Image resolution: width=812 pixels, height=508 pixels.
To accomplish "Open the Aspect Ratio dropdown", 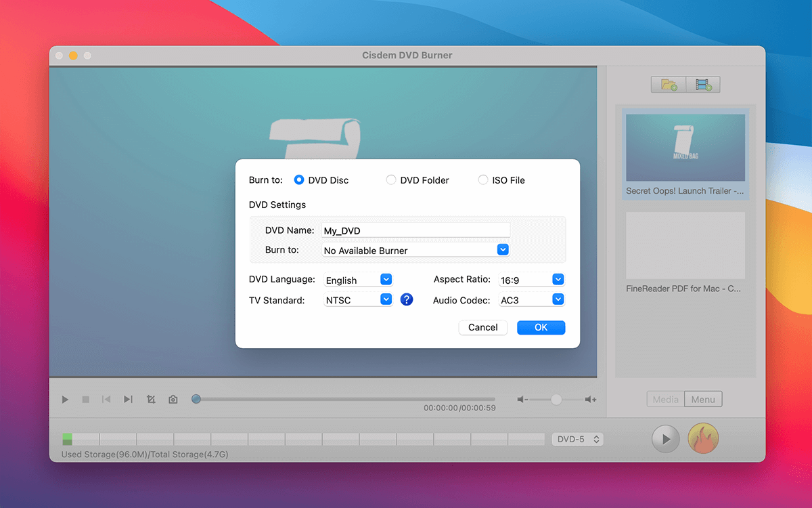I will point(531,279).
